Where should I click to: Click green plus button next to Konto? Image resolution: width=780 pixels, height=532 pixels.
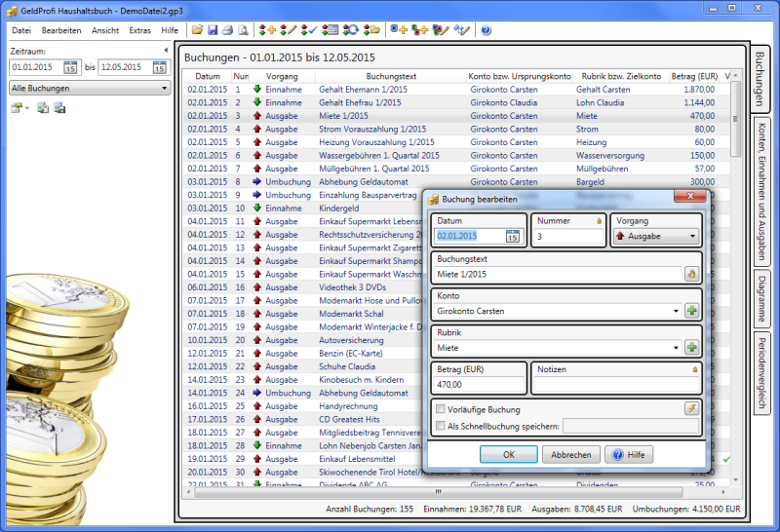tap(692, 311)
